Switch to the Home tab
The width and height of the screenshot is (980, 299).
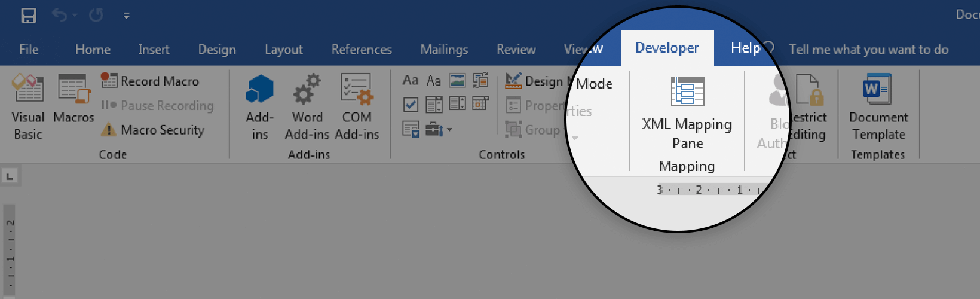coord(93,50)
